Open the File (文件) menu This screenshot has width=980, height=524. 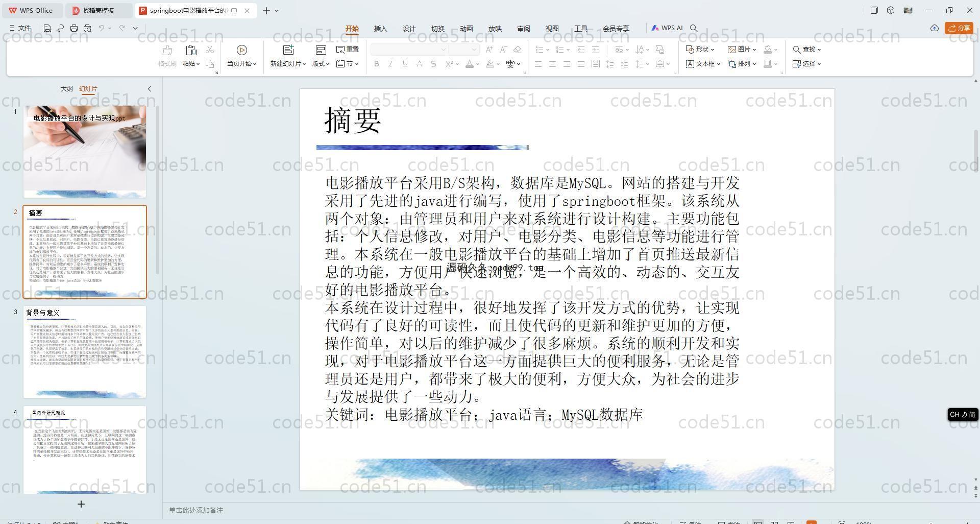tap(20, 28)
